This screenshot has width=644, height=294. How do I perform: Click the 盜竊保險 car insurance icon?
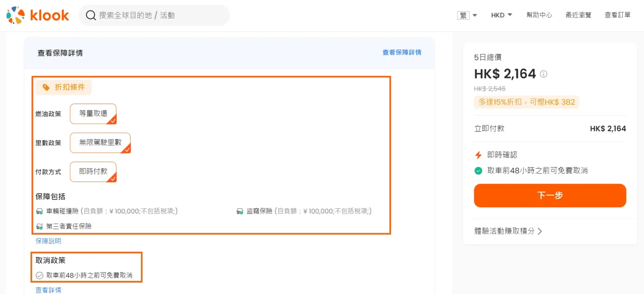[x=240, y=211]
